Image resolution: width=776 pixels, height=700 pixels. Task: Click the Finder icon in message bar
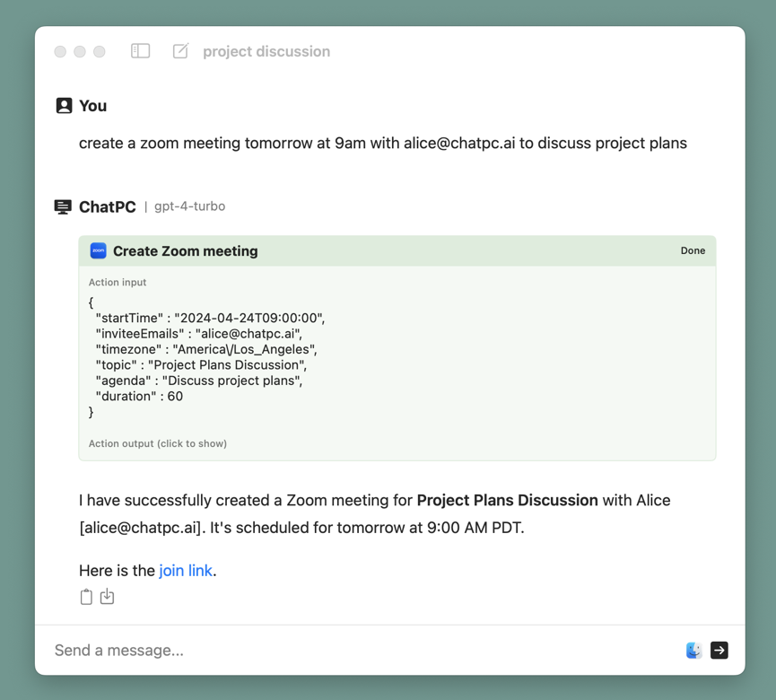click(693, 651)
